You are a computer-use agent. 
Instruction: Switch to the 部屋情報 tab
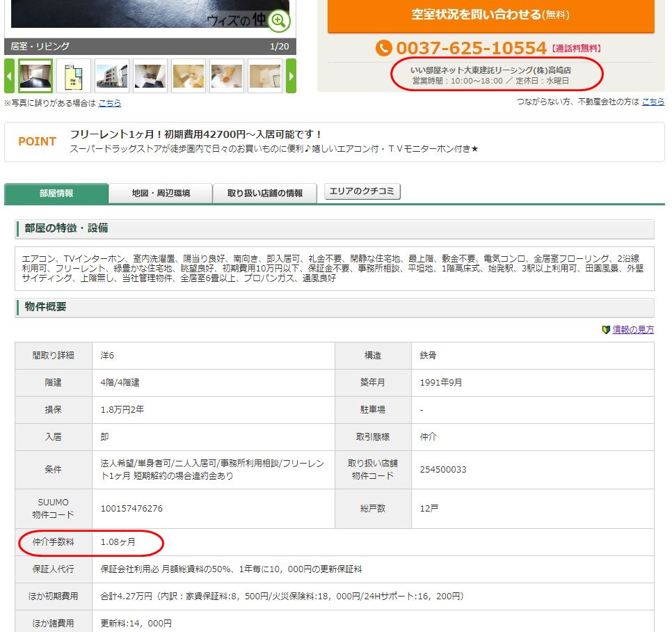point(56,193)
